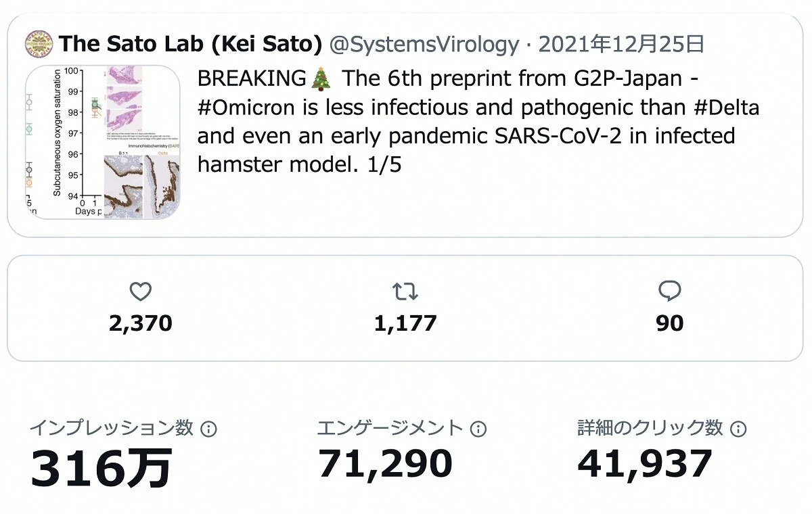Click the info icon next to エンゲージメント
Screen dimensions: 812x514
(x=480, y=427)
